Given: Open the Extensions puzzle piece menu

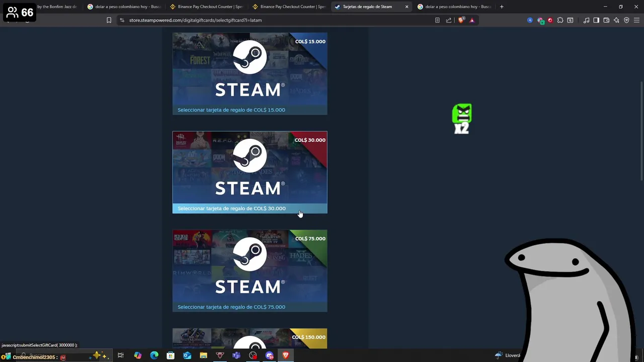Looking at the screenshot, I should click(x=560, y=20).
